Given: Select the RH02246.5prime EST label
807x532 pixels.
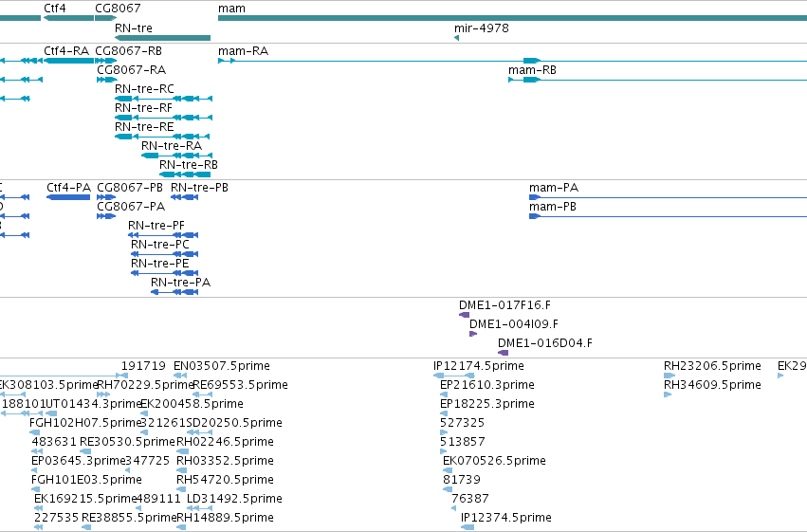Looking at the screenshot, I should point(225,443).
